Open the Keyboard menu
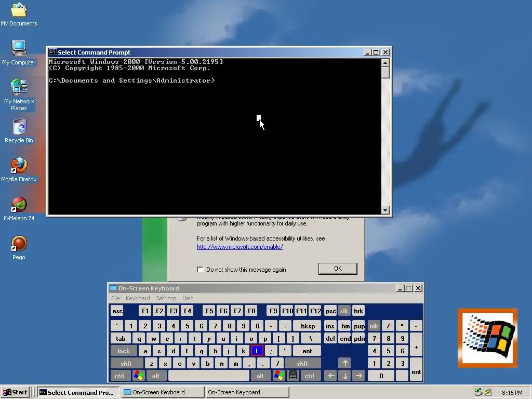 coord(138,298)
